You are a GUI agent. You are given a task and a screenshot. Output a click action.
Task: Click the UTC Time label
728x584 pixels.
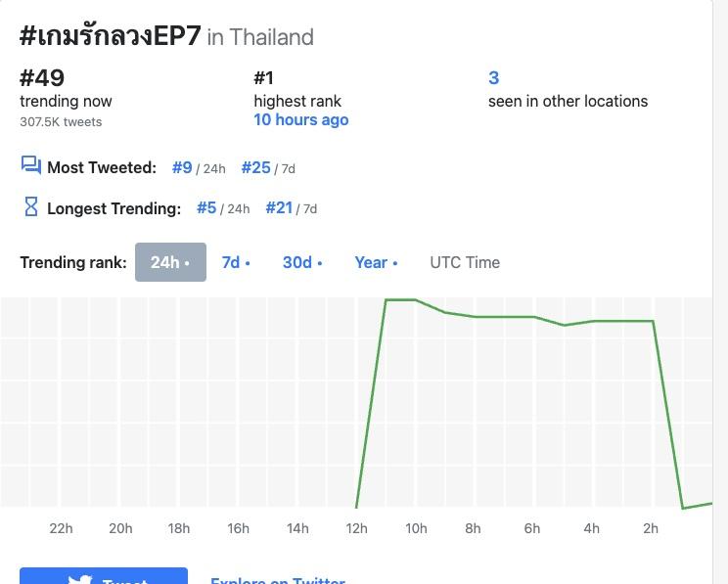465,262
